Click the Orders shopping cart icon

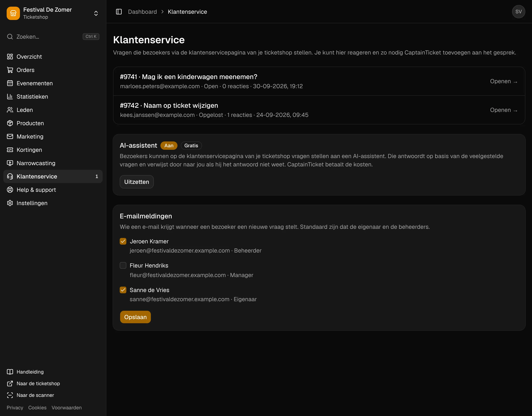10,70
